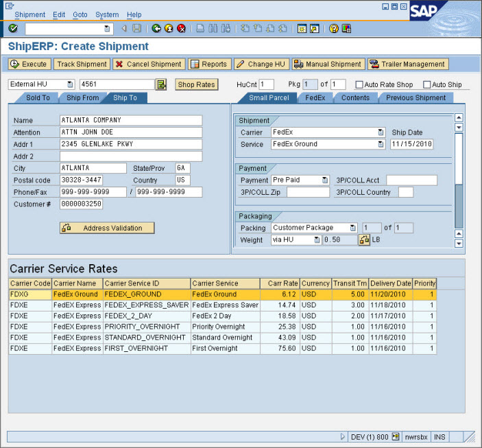Expand the Packing dropdown showing Customer Package
This screenshot has width=482, height=448.
tap(353, 228)
